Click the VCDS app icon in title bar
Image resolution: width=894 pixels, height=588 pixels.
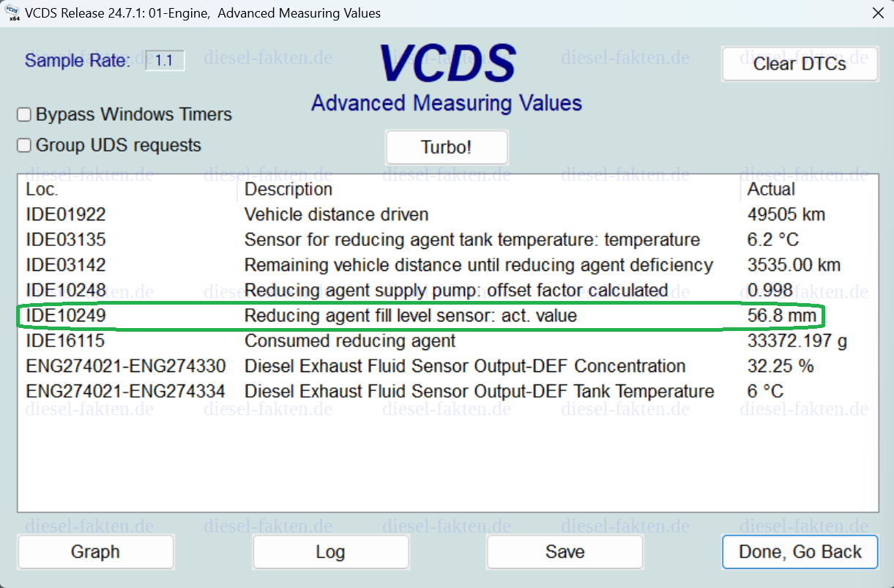tap(10, 12)
